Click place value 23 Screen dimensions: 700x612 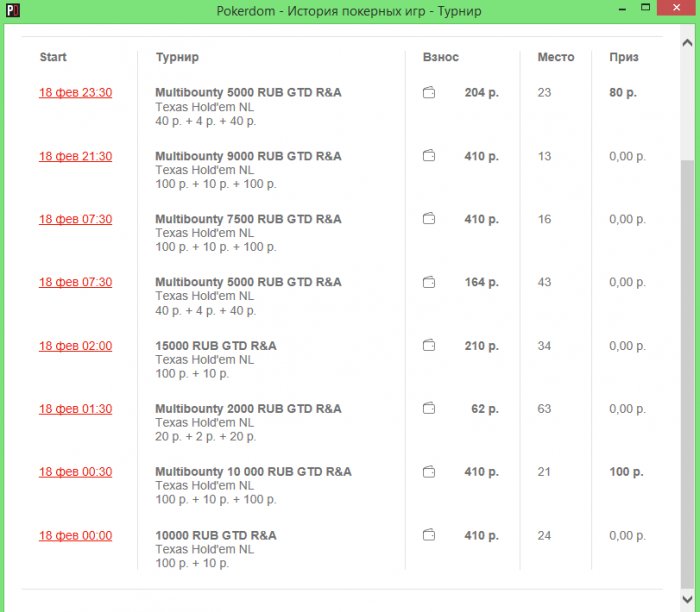click(x=544, y=92)
